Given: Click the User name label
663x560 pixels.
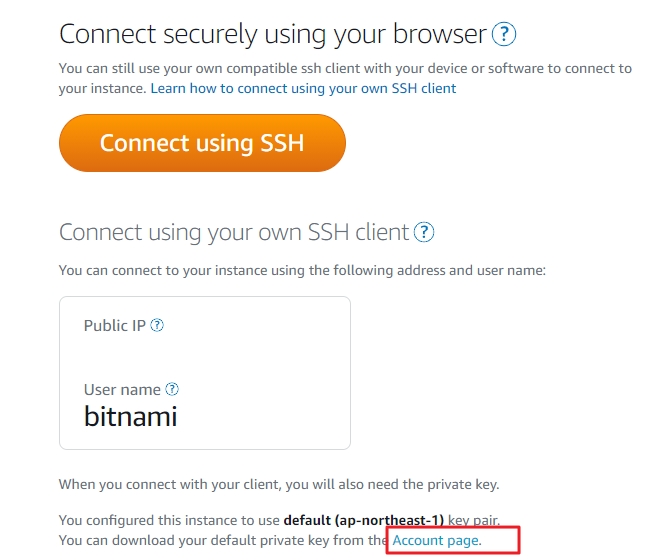Looking at the screenshot, I should point(122,389).
